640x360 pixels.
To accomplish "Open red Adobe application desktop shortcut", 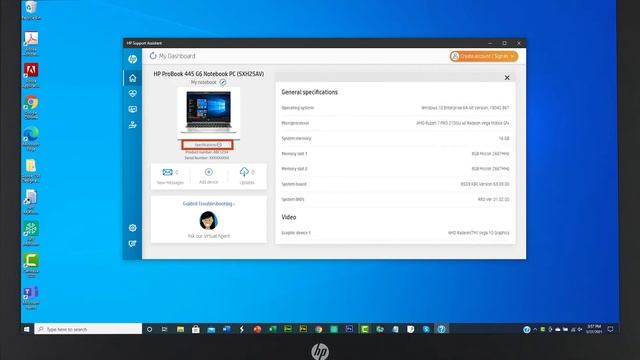I will [x=31, y=75].
